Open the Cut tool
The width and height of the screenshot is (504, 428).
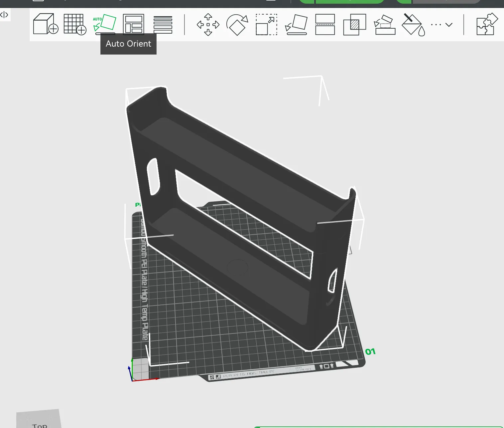tap(325, 24)
